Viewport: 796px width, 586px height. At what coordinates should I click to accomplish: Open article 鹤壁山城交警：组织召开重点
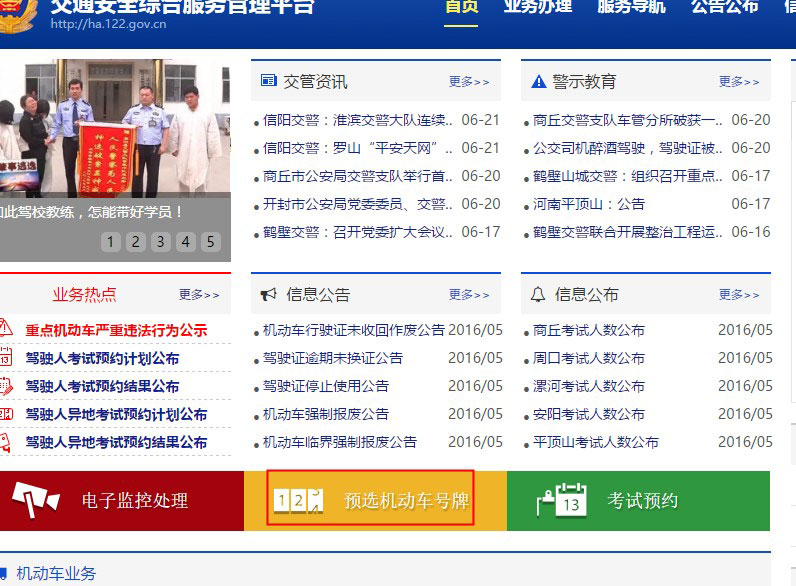pos(627,176)
